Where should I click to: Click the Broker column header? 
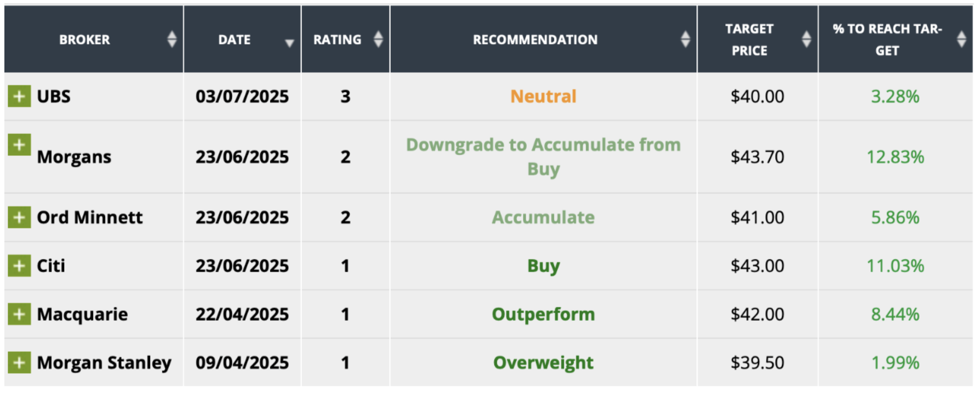[84, 40]
